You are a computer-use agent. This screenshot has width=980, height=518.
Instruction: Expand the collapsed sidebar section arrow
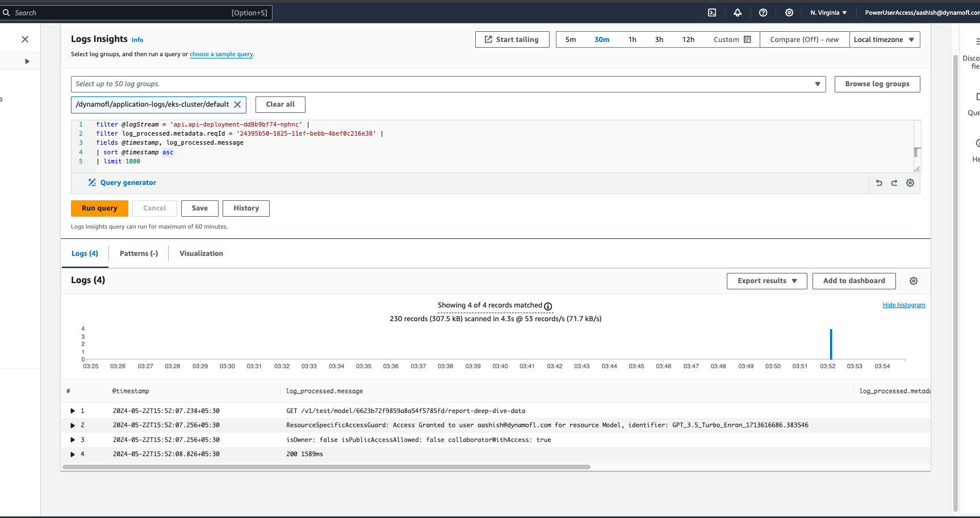coord(27,61)
